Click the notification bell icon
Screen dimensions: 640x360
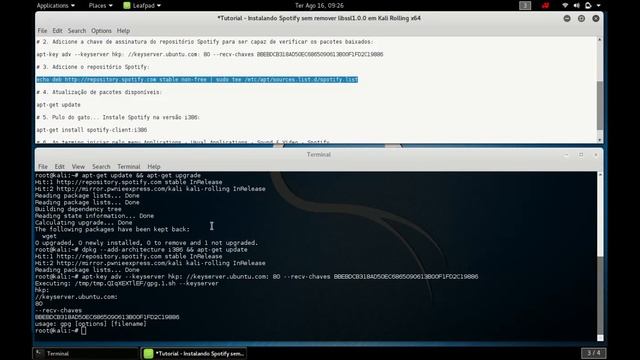(588, 5)
